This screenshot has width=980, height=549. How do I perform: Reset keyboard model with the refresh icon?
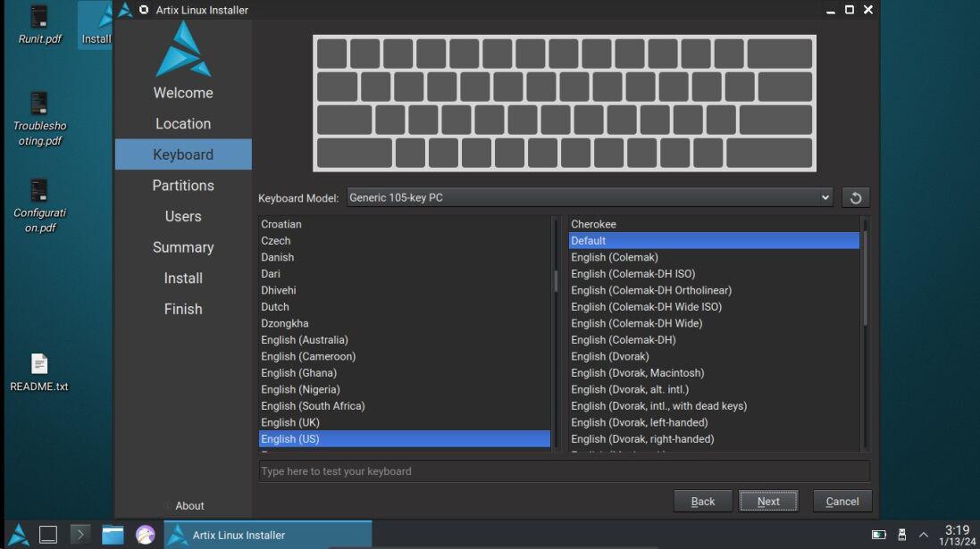855,198
